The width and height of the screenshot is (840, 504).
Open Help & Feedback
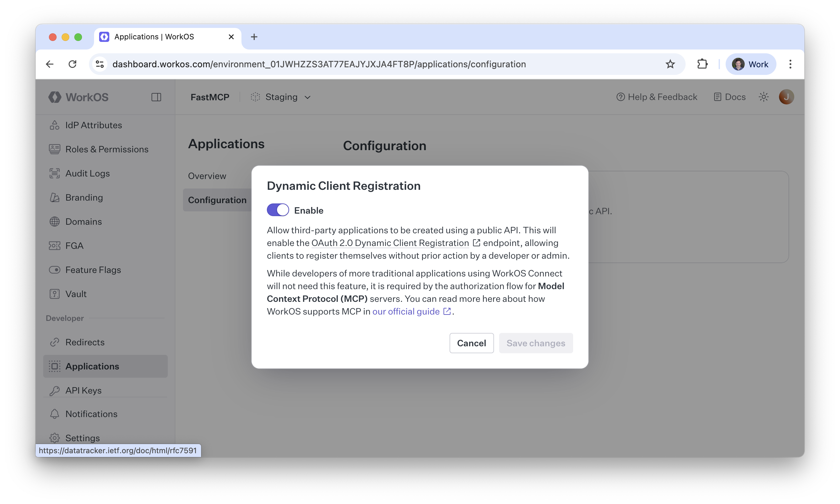657,97
